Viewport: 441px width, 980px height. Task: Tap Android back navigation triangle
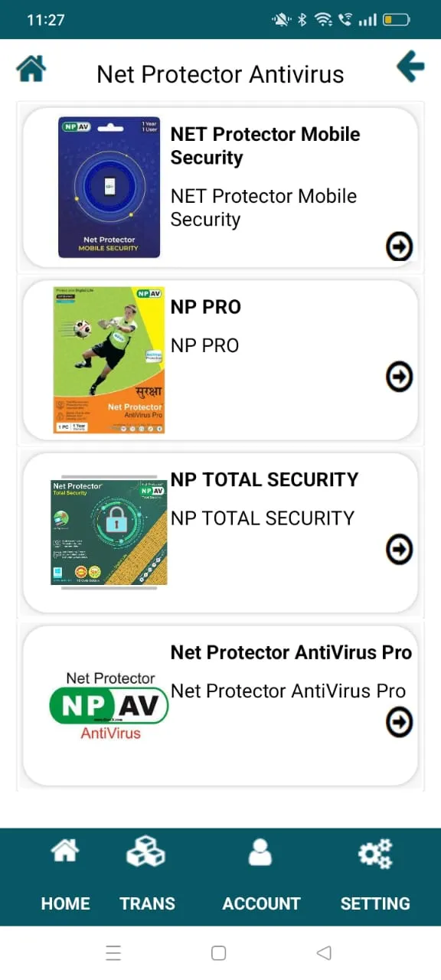click(x=324, y=952)
